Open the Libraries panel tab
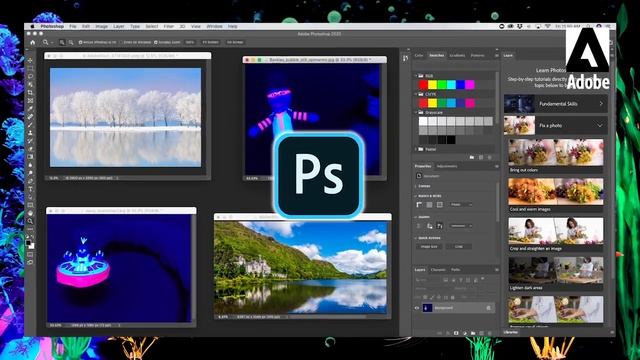This screenshot has height=360, width=640. [511, 332]
